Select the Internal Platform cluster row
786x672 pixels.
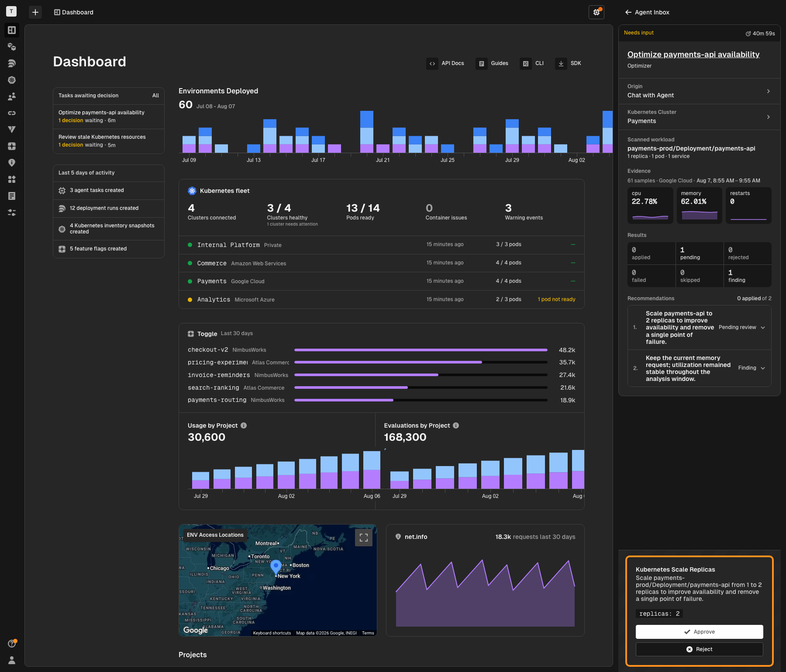click(382, 245)
